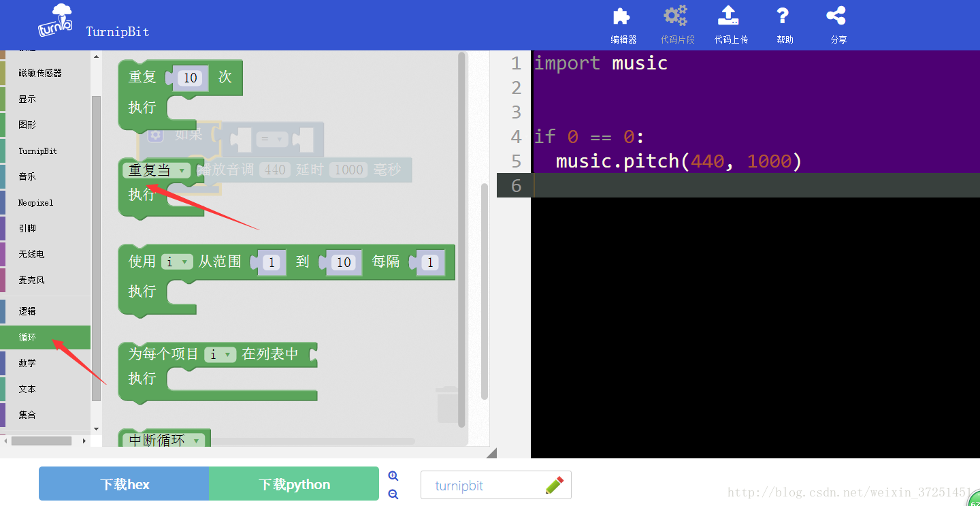Open the 重复当 dropdown on loop block

tap(157, 170)
